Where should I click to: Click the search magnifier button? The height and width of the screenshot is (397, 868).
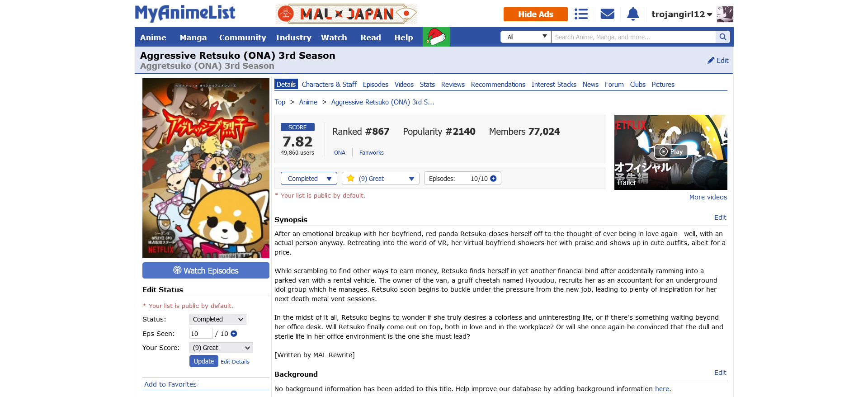click(723, 37)
